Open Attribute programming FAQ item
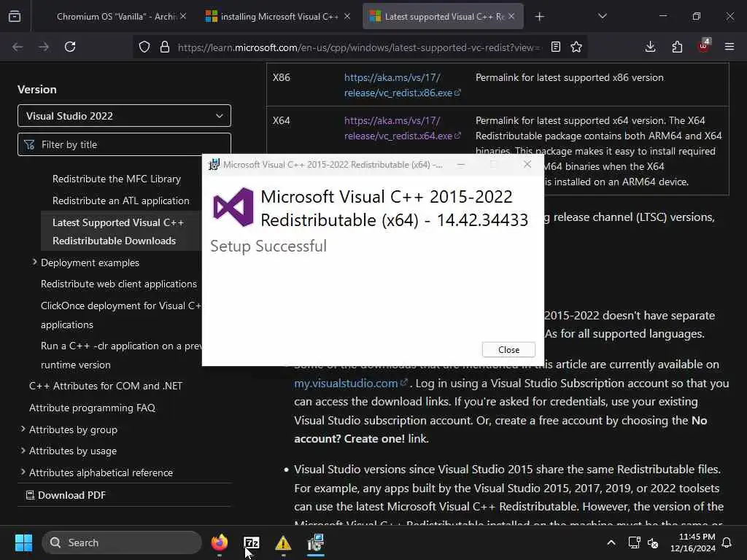This screenshot has width=747, height=560. (92, 408)
